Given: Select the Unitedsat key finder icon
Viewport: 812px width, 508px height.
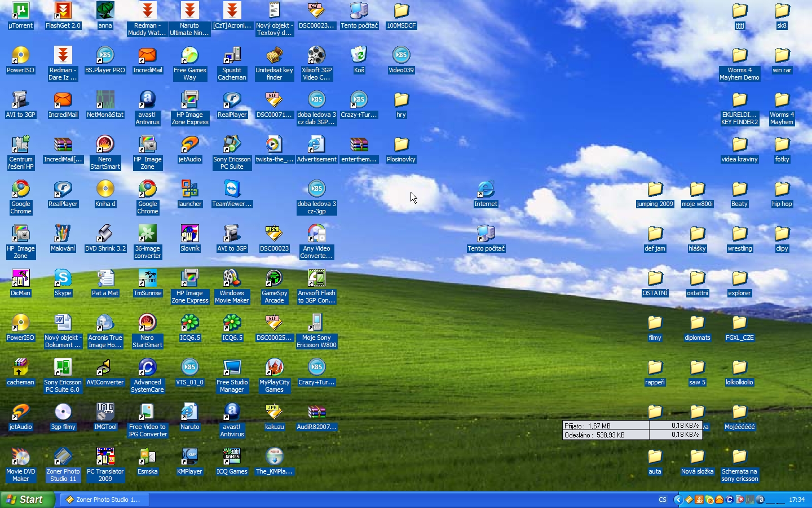Looking at the screenshot, I should click(275, 64).
